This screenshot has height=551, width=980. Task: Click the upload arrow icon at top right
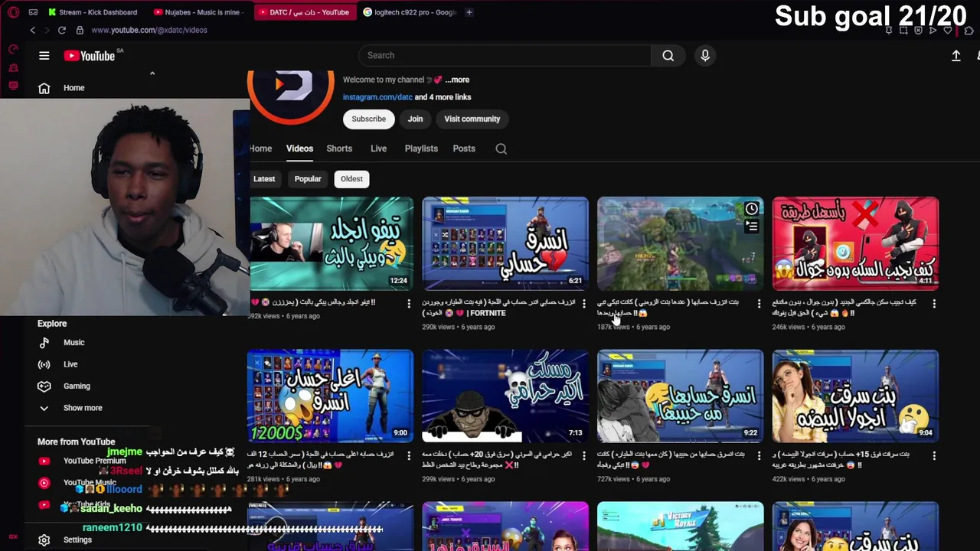(x=956, y=55)
